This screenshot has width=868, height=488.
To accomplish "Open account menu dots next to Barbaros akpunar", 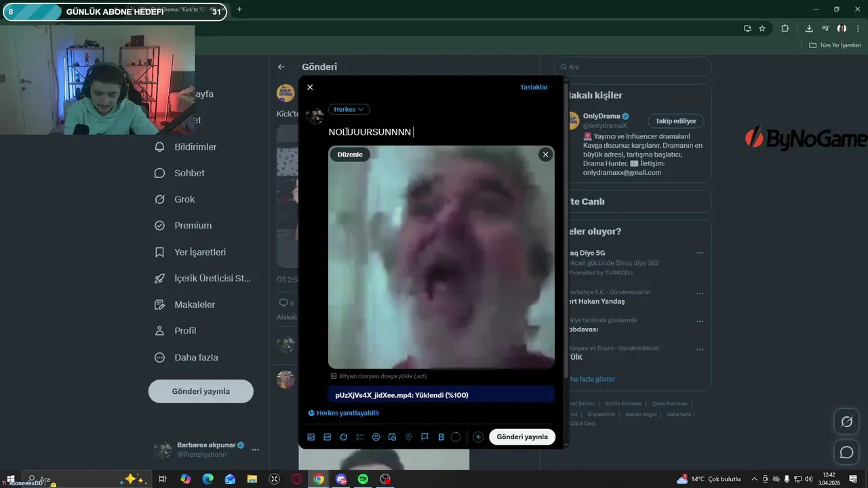I will pos(255,450).
